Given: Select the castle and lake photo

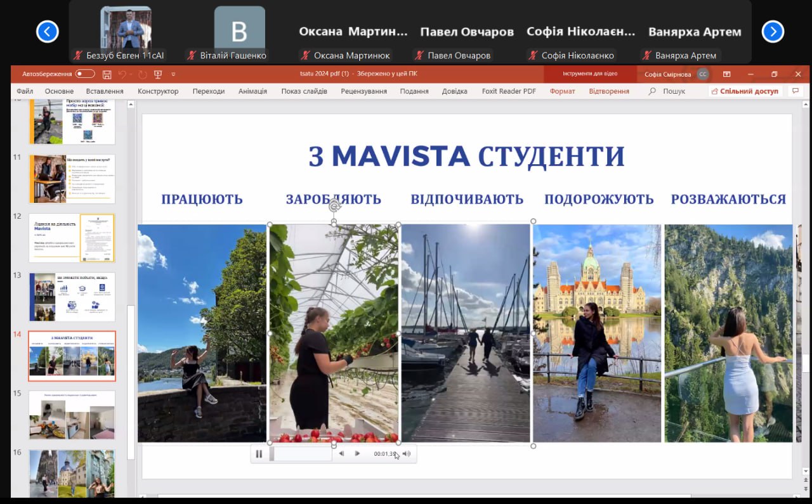Looking at the screenshot, I should [x=597, y=333].
